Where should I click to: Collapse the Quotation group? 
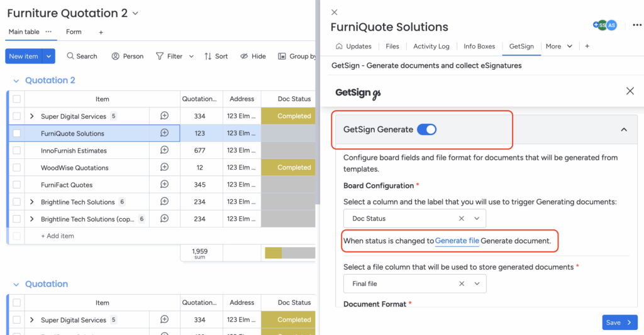16,285
